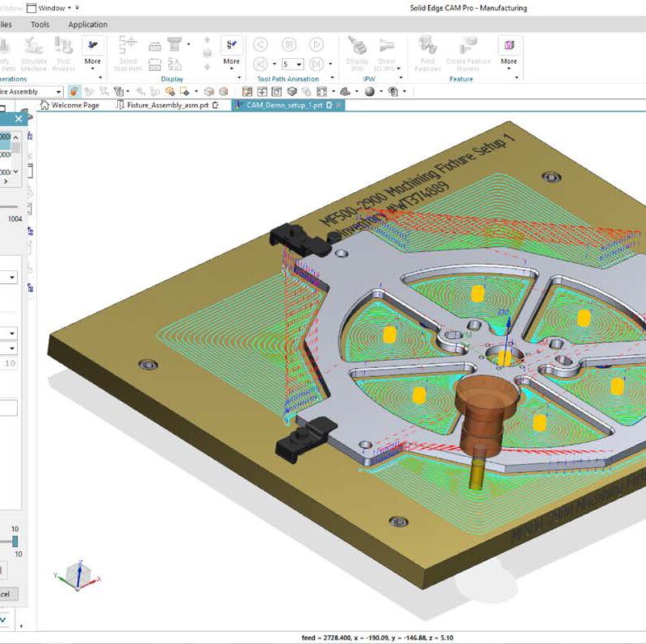Open the Tools ribbon tab
This screenshot has width=646, height=644.
(40, 24)
